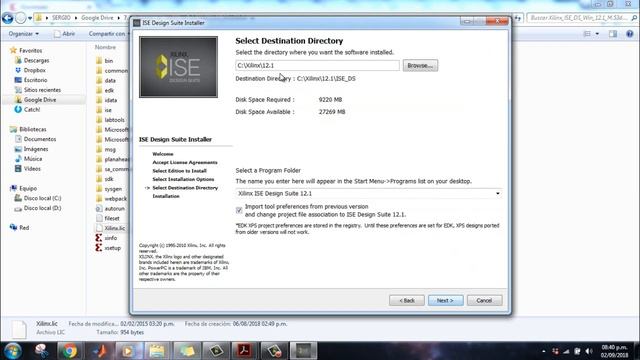Click Explorer help question mark icon
This screenshot has width=640, height=360.
pos(629,34)
